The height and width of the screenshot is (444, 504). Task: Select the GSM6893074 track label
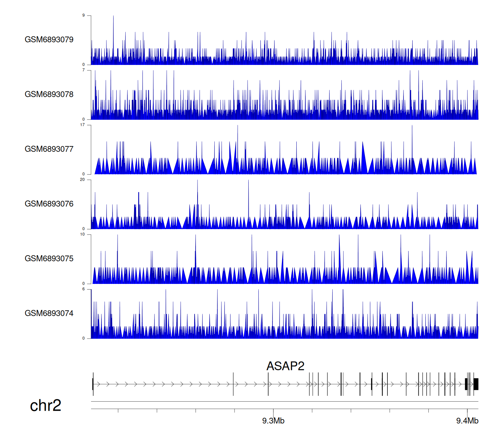49,313
